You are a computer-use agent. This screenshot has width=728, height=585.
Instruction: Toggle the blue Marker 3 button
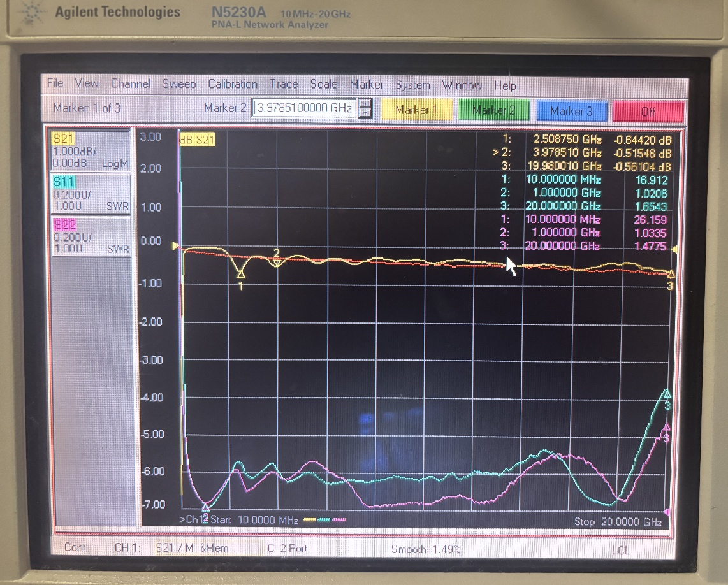coord(571,109)
